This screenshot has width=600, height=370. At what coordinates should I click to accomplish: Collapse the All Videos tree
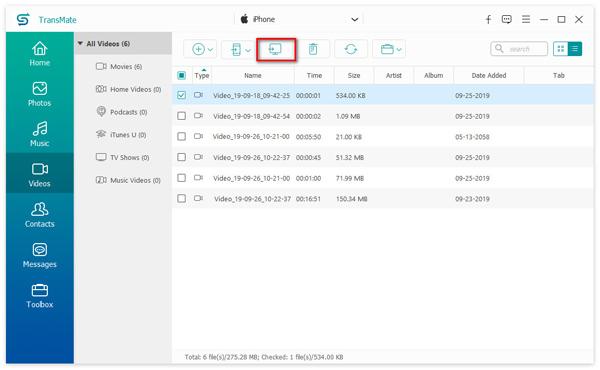click(80, 44)
